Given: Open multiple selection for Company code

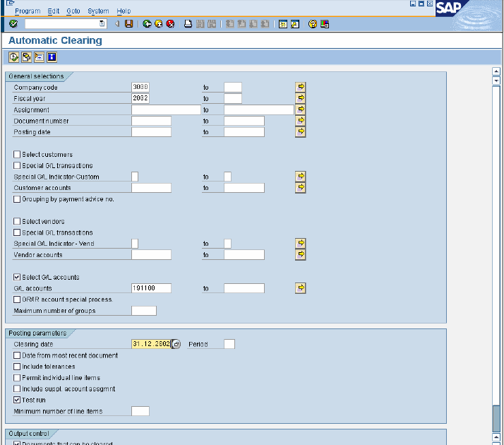Looking at the screenshot, I should [301, 87].
